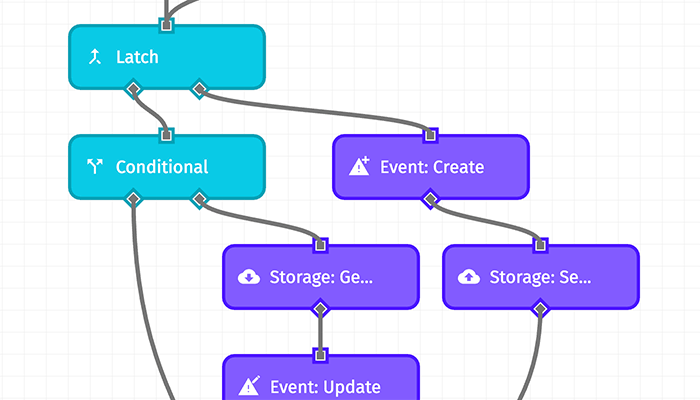The height and width of the screenshot is (400, 700).
Task: Select wire from Event: Create to Storage: Se...
Action: click(487, 219)
